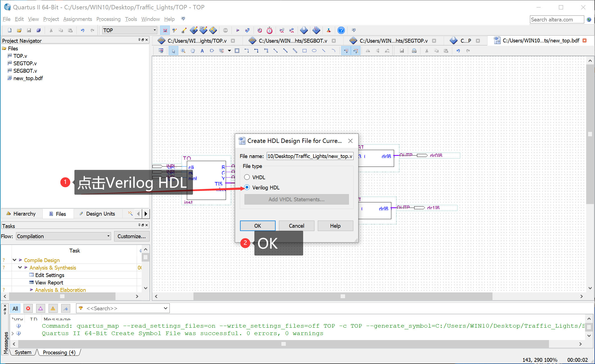The height and width of the screenshot is (364, 595).
Task: Open the Help question mark icon
Action: (341, 30)
